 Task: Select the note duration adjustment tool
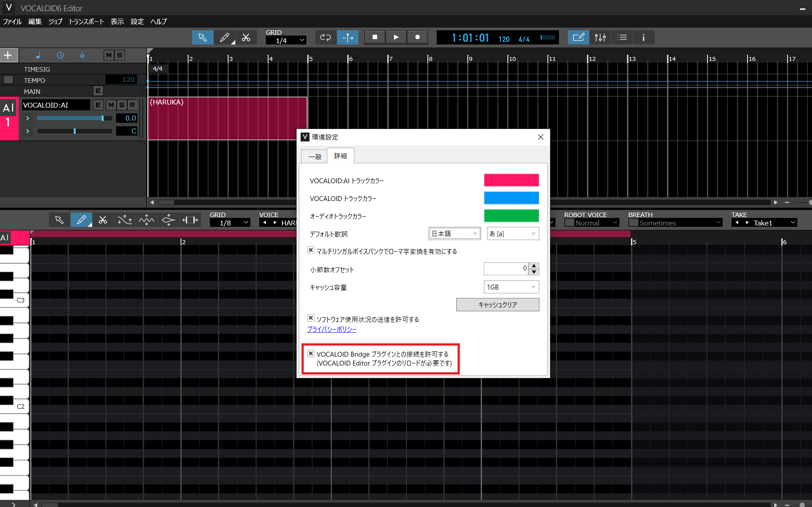[190, 219]
